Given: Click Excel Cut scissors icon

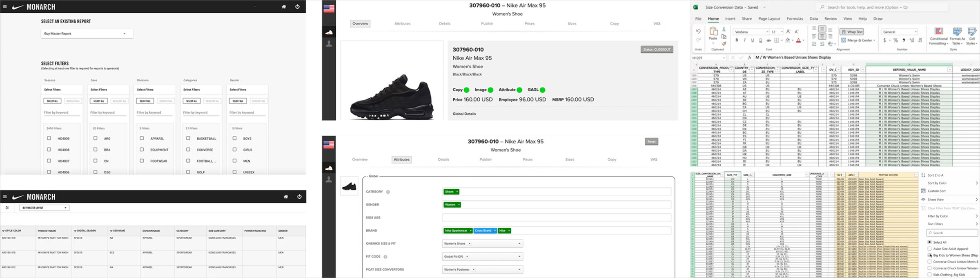Looking at the screenshot, I should pyautogui.click(x=724, y=29).
